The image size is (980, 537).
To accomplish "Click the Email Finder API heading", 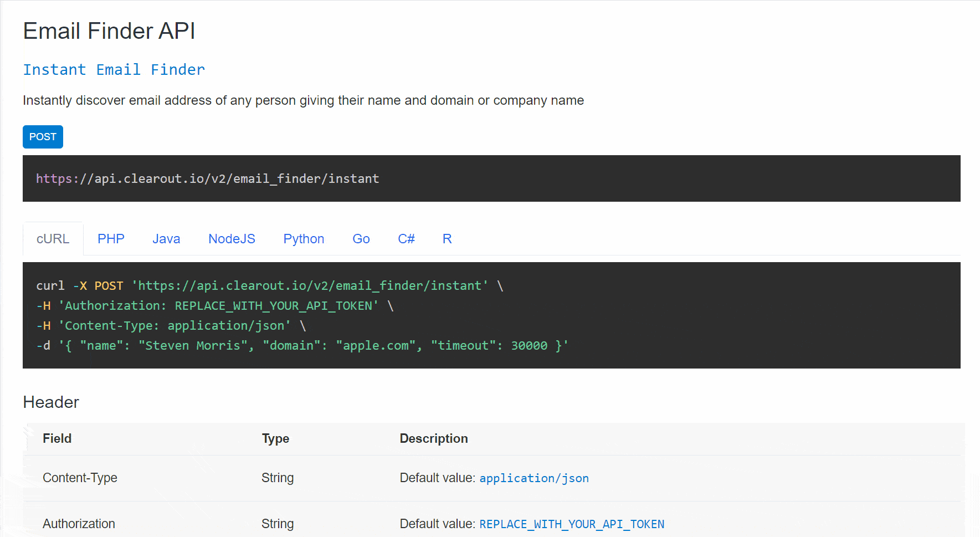I will tap(109, 31).
